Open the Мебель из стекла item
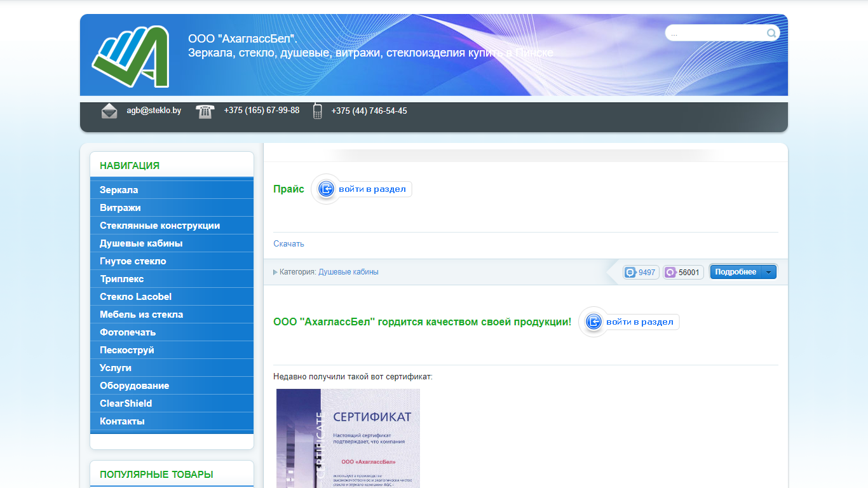Screen dimensions: 868x488 click(x=172, y=315)
